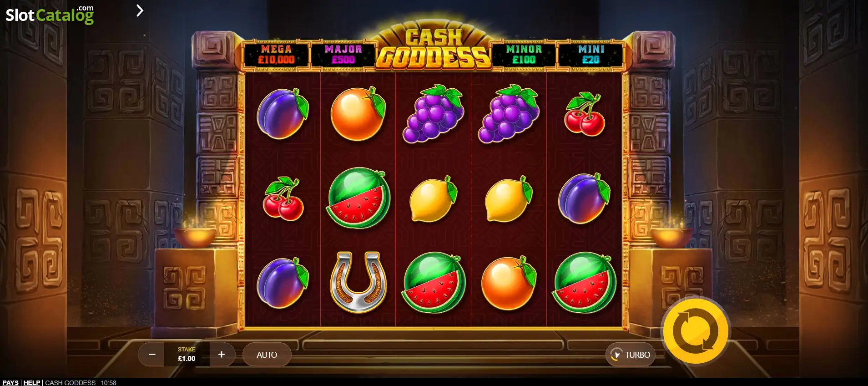Open the AUTO spin options
The width and height of the screenshot is (868, 386).
coord(267,355)
